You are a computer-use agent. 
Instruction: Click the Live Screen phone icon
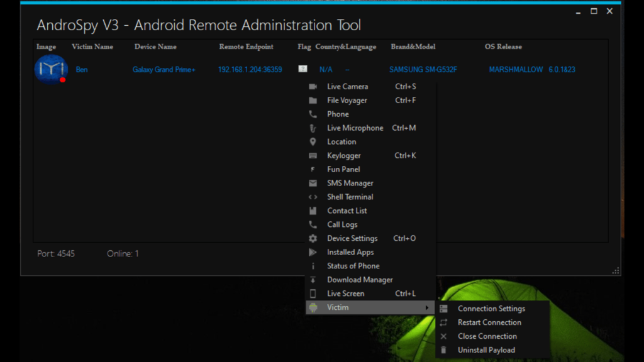313,293
